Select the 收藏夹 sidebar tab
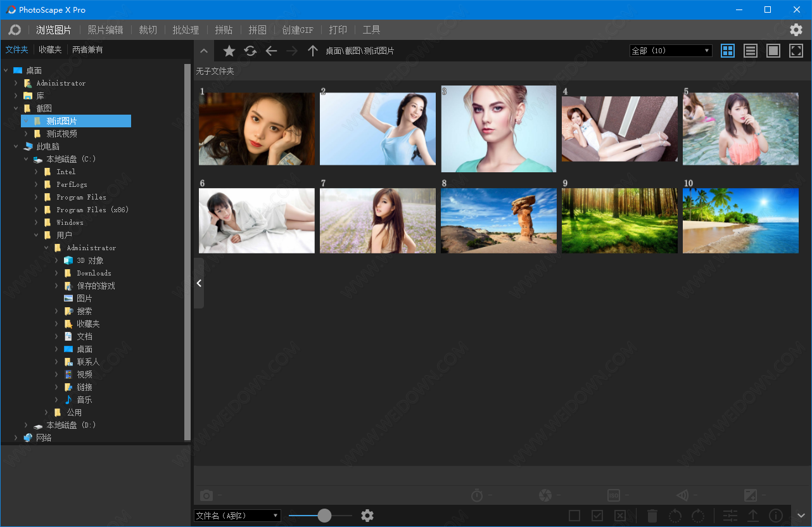The height and width of the screenshot is (527, 812). coord(50,49)
